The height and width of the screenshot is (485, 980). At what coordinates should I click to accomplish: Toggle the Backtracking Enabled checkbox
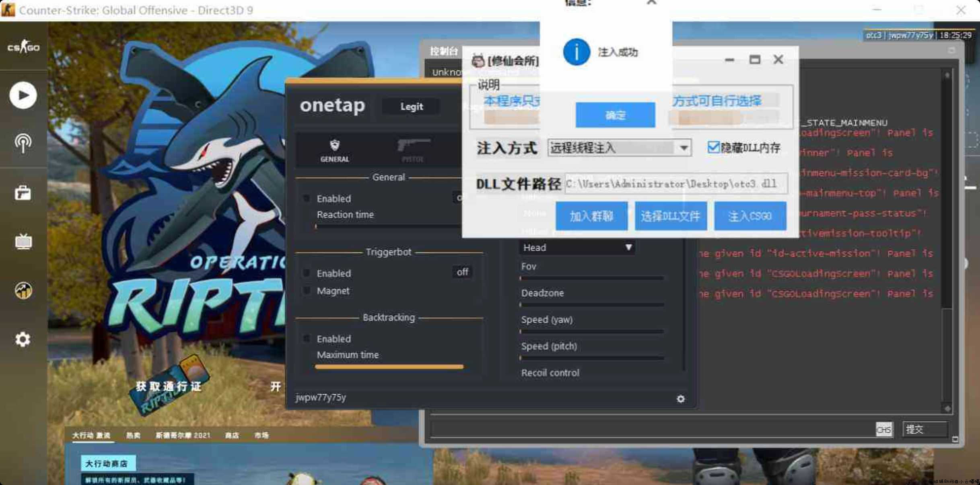307,339
